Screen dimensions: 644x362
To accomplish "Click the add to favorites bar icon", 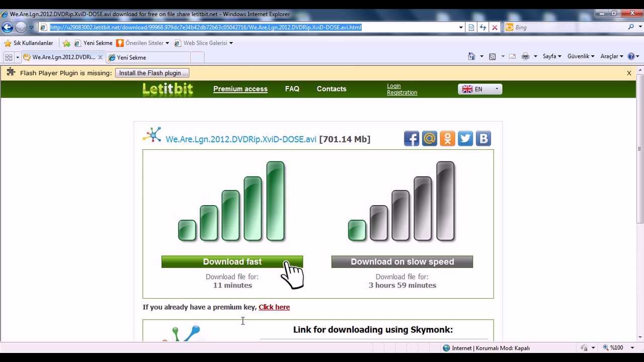I will pos(66,43).
